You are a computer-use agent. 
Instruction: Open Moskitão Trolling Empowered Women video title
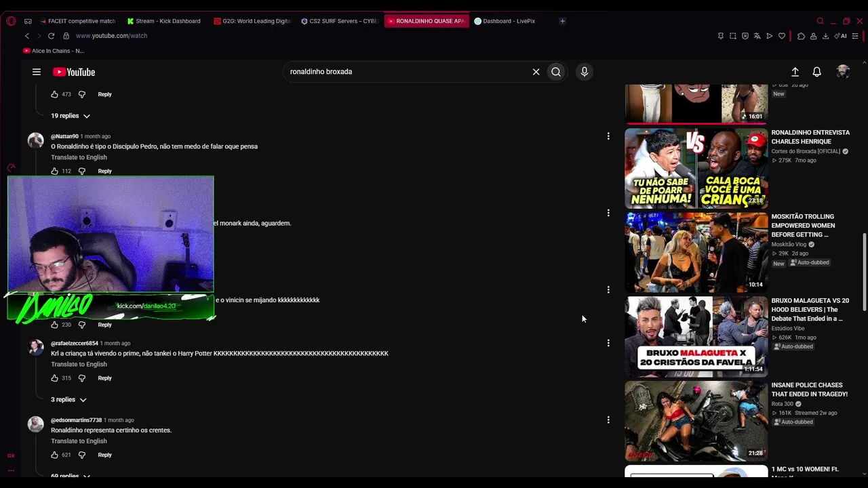(803, 226)
